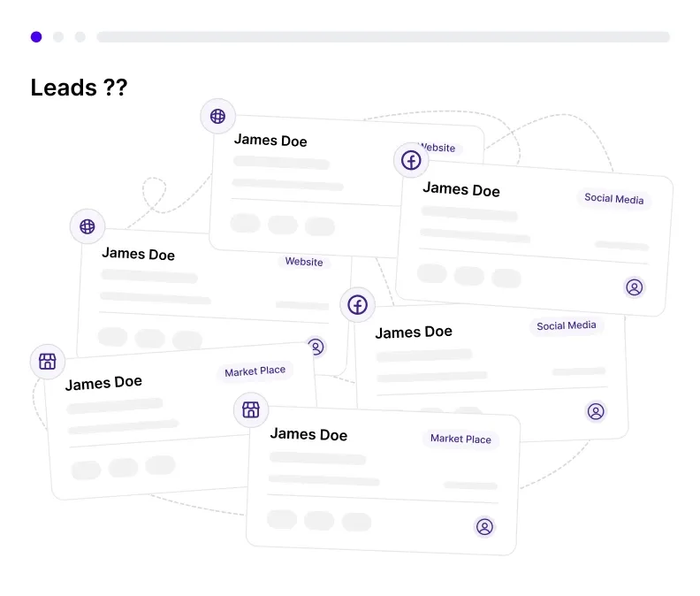Click the globe icon on the left Website card
The height and width of the screenshot is (596, 700).
(87, 226)
